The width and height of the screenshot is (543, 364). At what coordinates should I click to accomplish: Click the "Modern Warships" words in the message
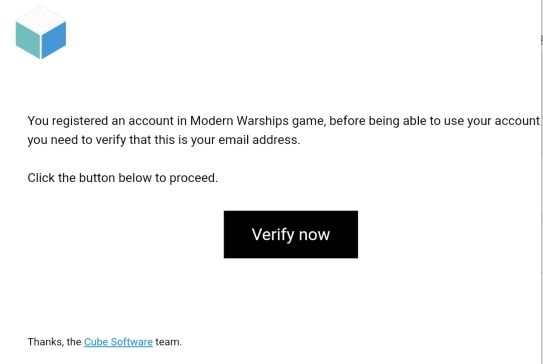pos(239,121)
